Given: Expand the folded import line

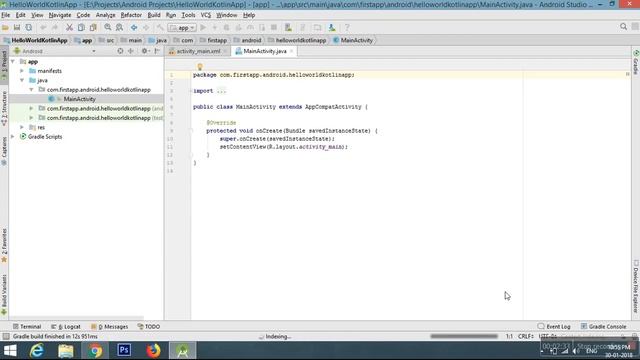Looking at the screenshot, I should click(221, 91).
